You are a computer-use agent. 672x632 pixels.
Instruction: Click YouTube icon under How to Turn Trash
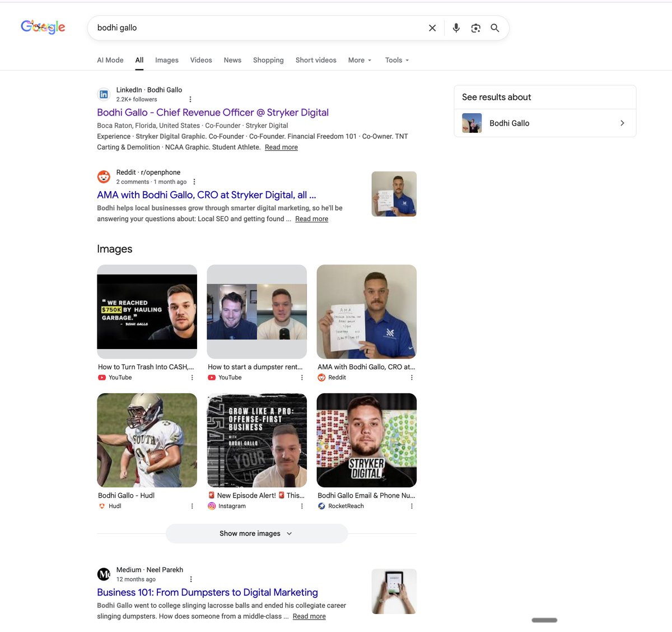102,378
